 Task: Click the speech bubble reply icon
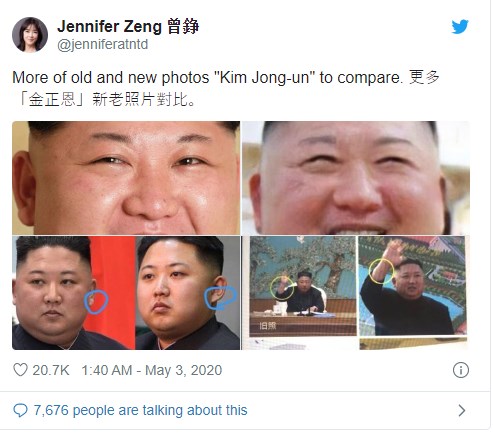[20, 410]
